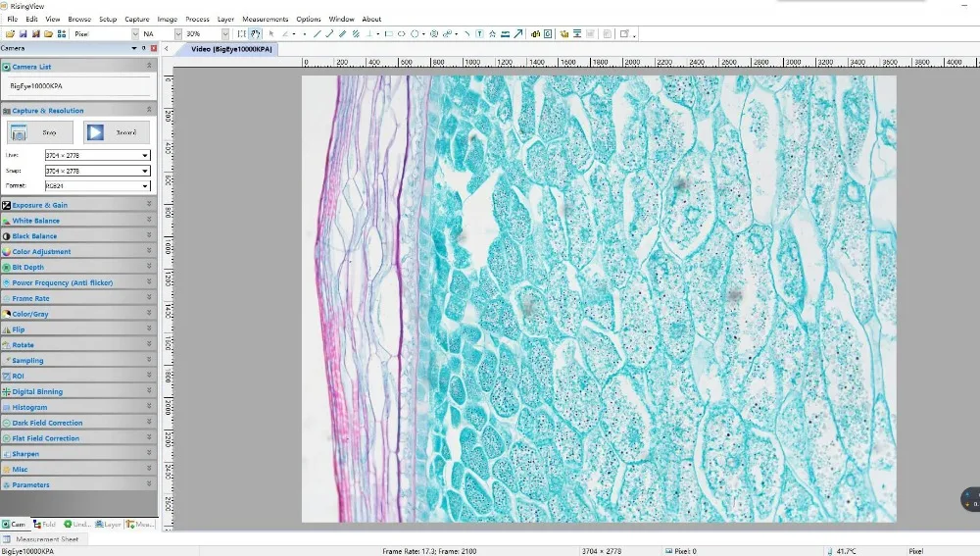The image size is (980, 556).
Task: Close the Camera side panel
Action: coord(154,48)
